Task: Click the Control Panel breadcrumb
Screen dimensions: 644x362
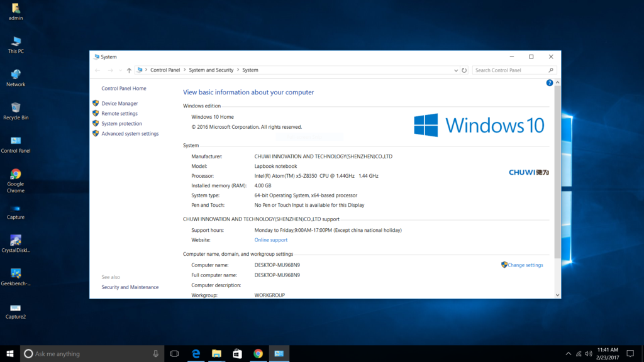Action: pos(165,70)
